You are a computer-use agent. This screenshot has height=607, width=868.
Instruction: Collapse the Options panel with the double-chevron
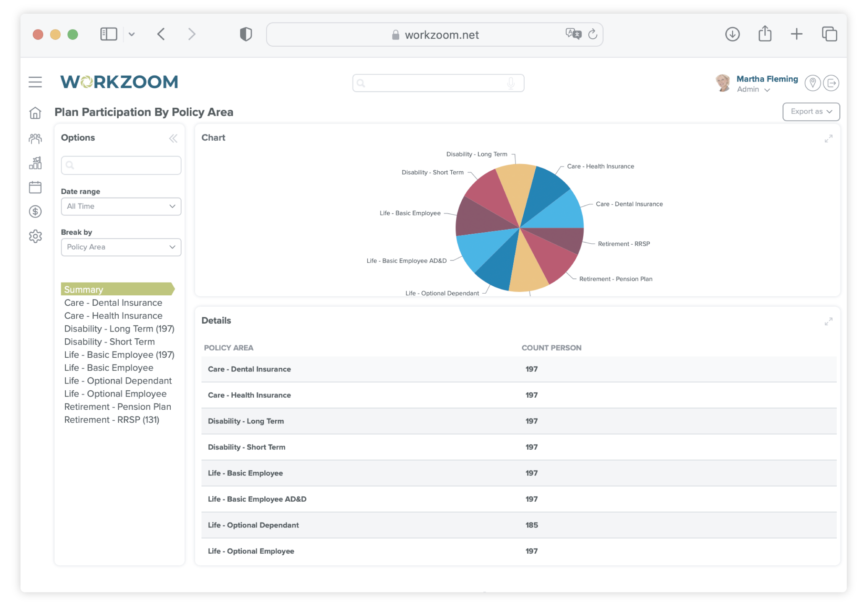coord(173,138)
